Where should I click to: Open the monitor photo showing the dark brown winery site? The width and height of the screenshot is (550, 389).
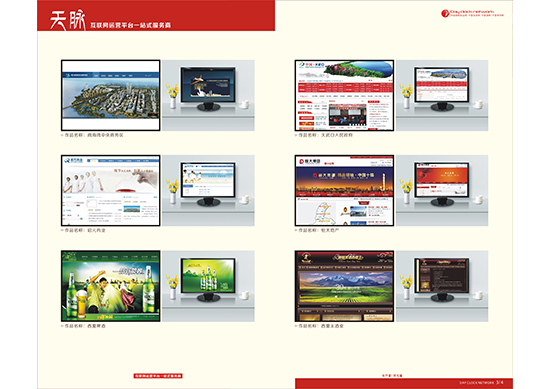click(442, 286)
